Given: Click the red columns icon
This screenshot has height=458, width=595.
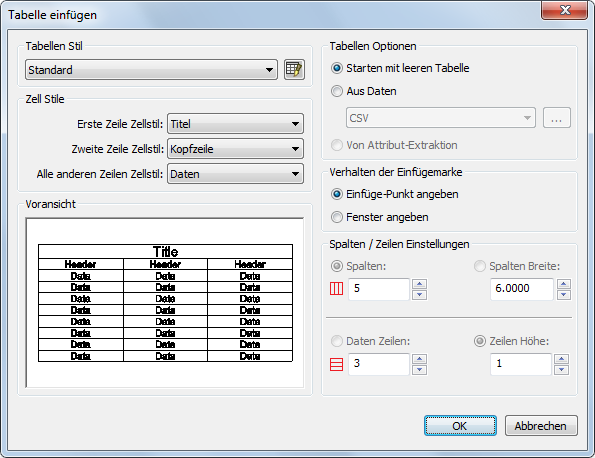Looking at the screenshot, I should coord(336,289).
